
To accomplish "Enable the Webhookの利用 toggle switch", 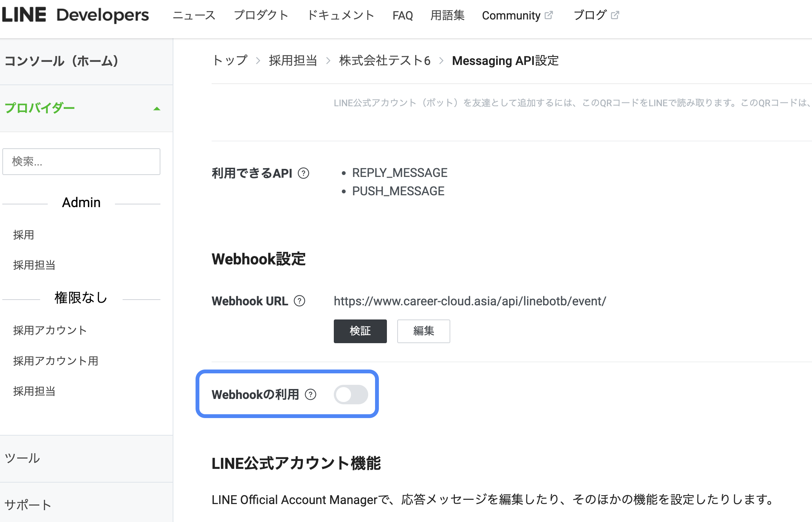I will (351, 394).
